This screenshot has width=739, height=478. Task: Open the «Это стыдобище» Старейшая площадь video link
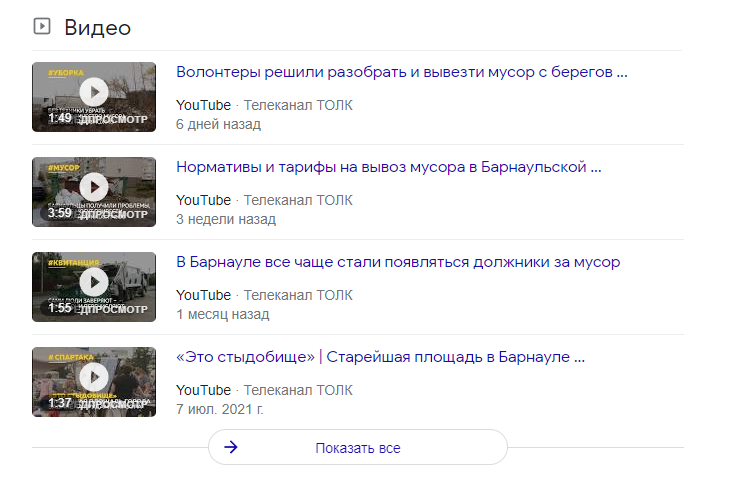380,357
